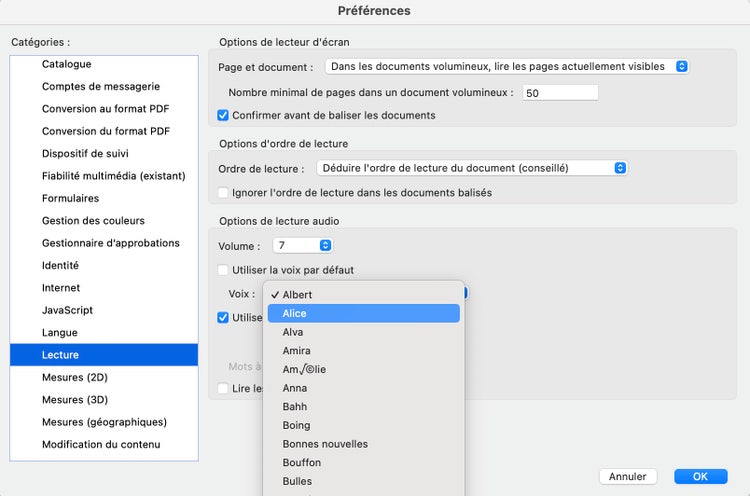Go to the JavaScript category

(x=68, y=310)
